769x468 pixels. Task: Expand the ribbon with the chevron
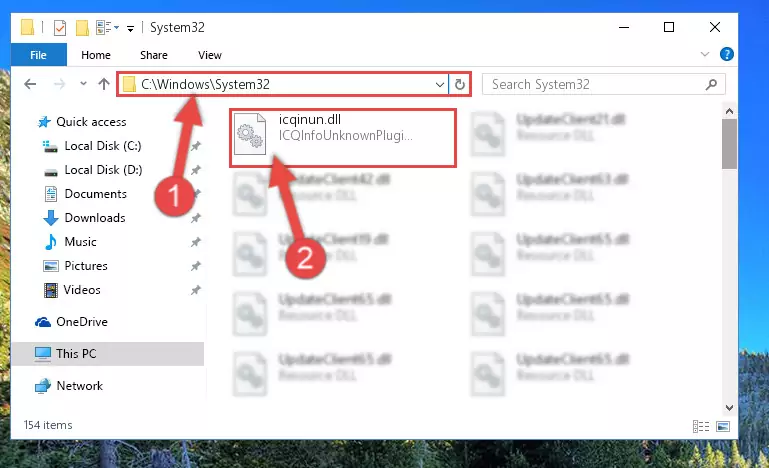tap(705, 54)
